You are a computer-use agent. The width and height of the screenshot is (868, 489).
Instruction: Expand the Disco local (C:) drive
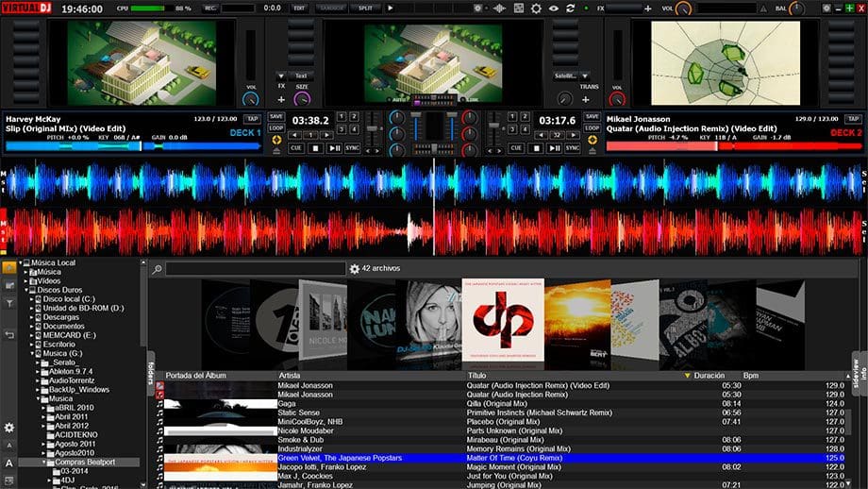[x=32, y=299]
